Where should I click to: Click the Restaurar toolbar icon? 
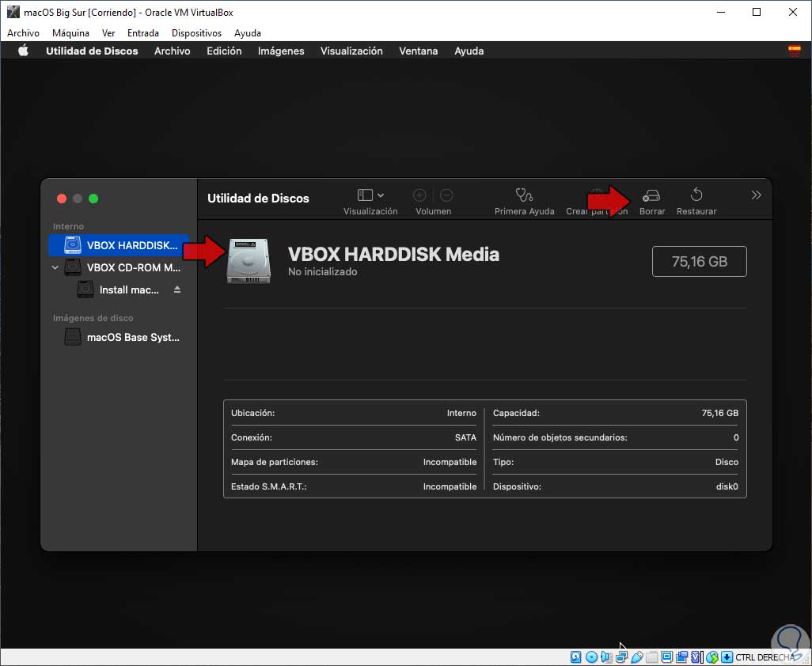pos(696,195)
